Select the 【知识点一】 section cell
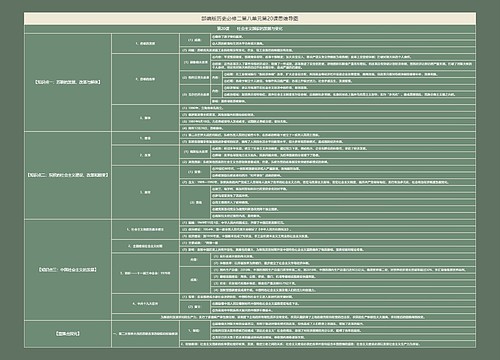Image resolution: width=500 pixels, height=360 pixels. [68, 82]
